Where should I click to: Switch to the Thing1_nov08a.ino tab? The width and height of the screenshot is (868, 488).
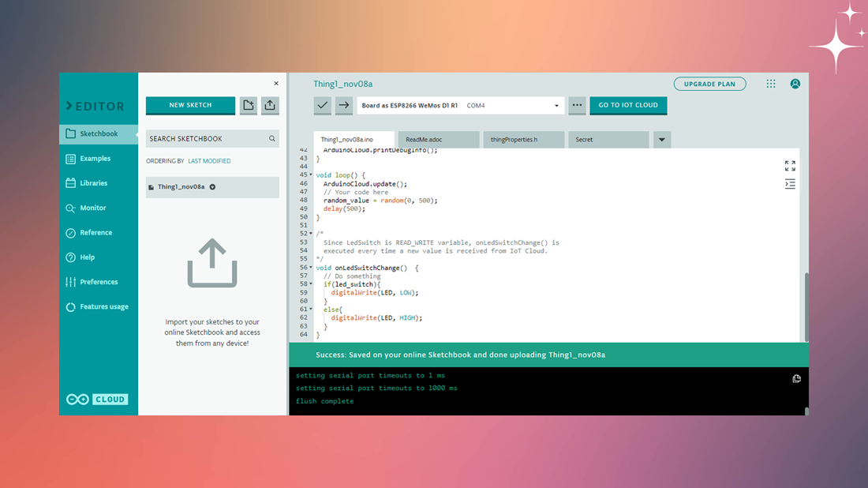click(x=354, y=140)
